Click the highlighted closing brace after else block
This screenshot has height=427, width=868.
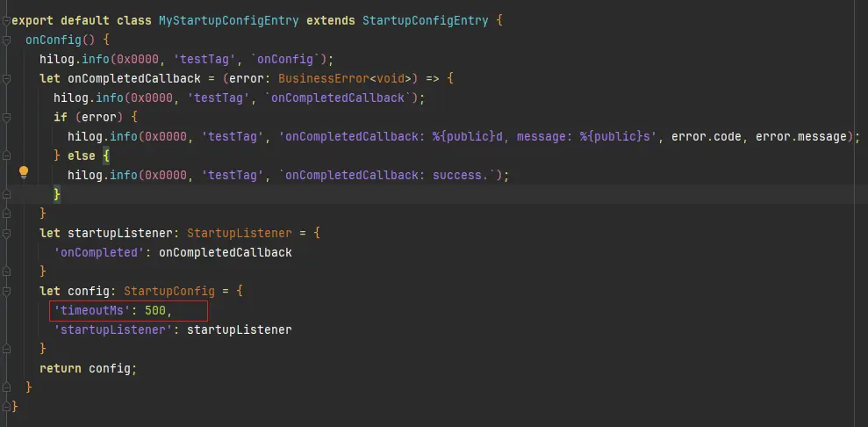57,194
